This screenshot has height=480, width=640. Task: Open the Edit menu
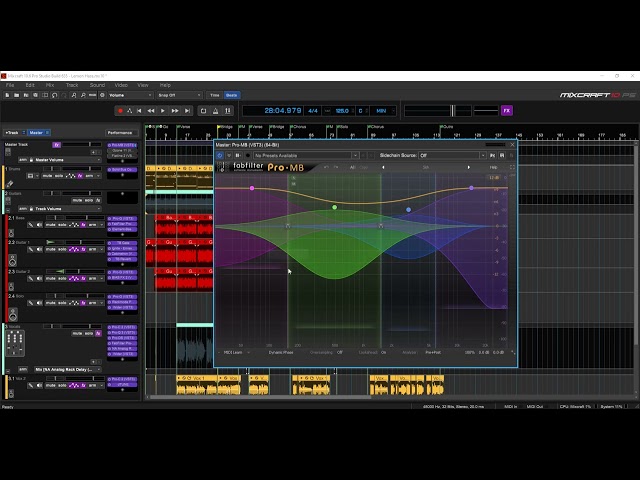[30, 85]
